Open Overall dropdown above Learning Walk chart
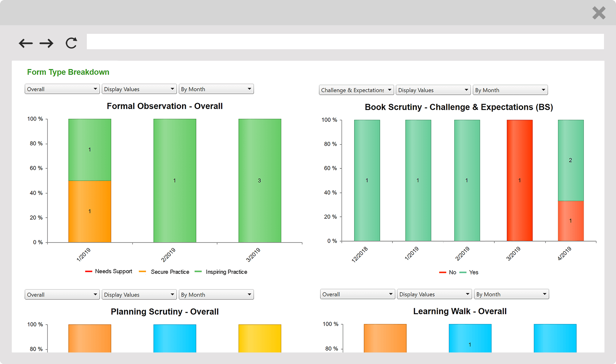This screenshot has height=364, width=616. click(x=358, y=294)
